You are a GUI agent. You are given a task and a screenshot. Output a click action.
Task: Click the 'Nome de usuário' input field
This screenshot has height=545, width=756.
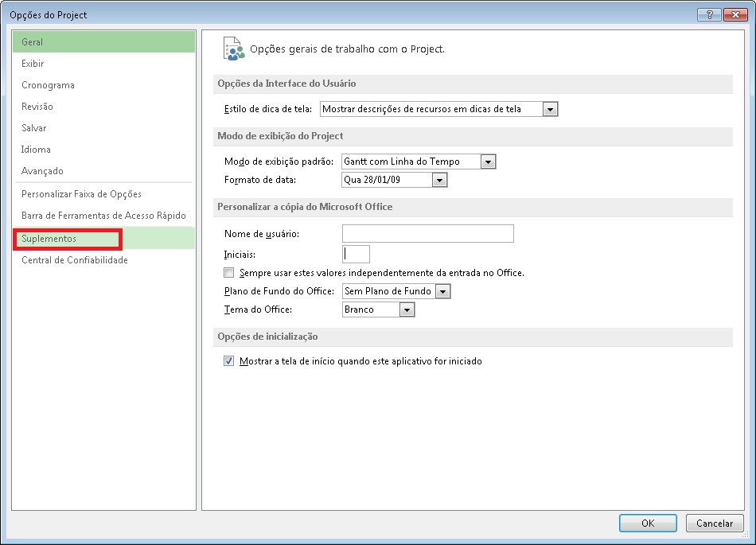tap(427, 233)
